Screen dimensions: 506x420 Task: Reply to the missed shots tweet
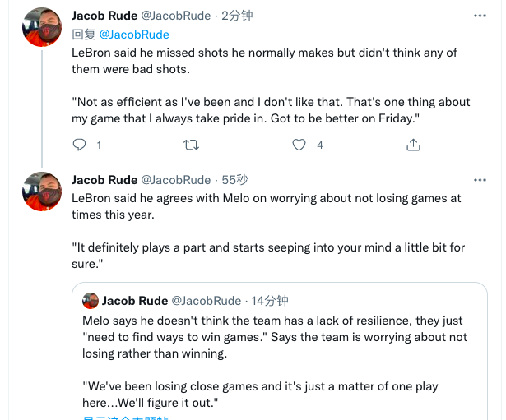pos(80,145)
